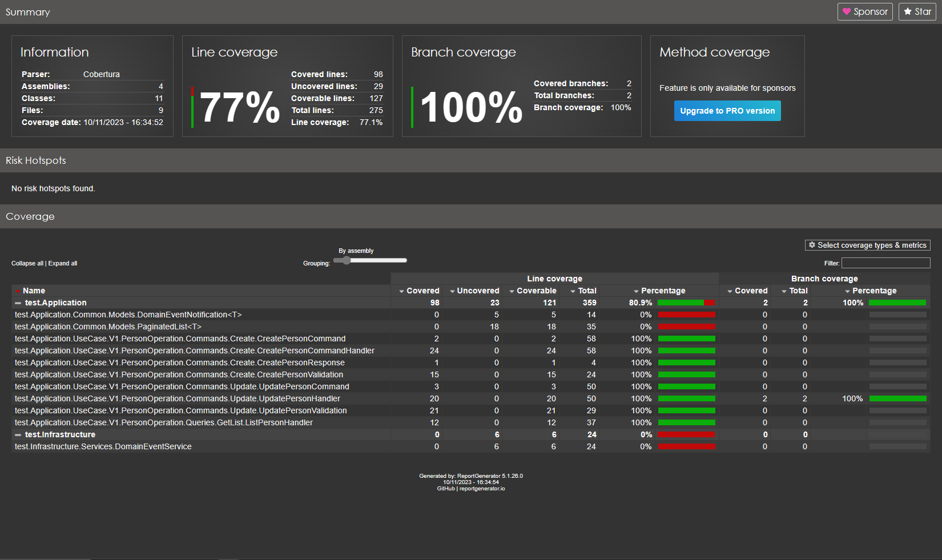This screenshot has height=560, width=942.
Task: Open UpdatePersonHandler class report
Action: [x=178, y=398]
